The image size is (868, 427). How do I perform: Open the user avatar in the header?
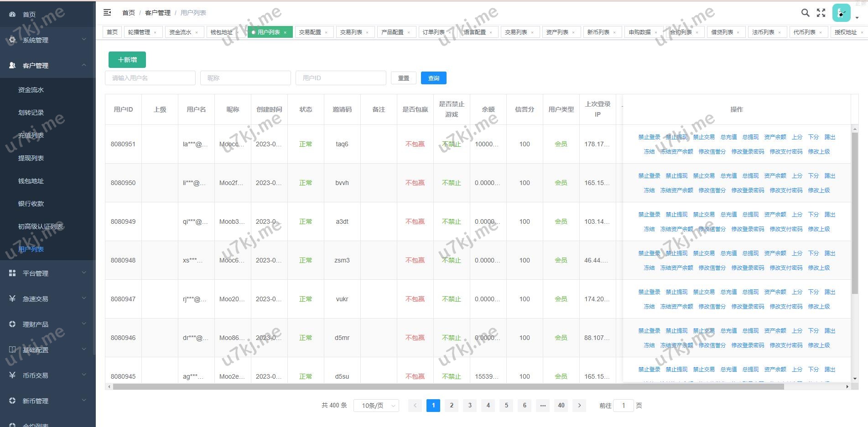click(x=841, y=13)
